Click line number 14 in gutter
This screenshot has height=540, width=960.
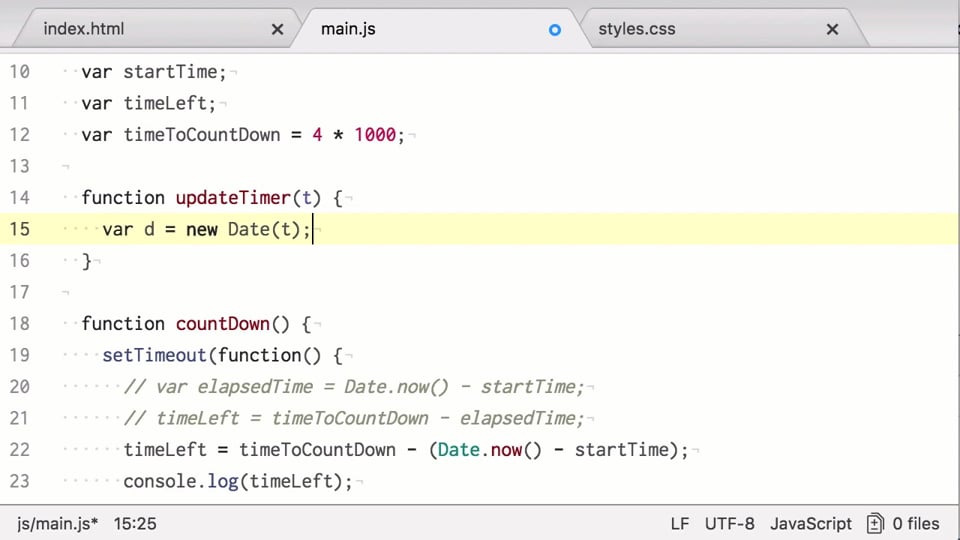[x=19, y=198]
